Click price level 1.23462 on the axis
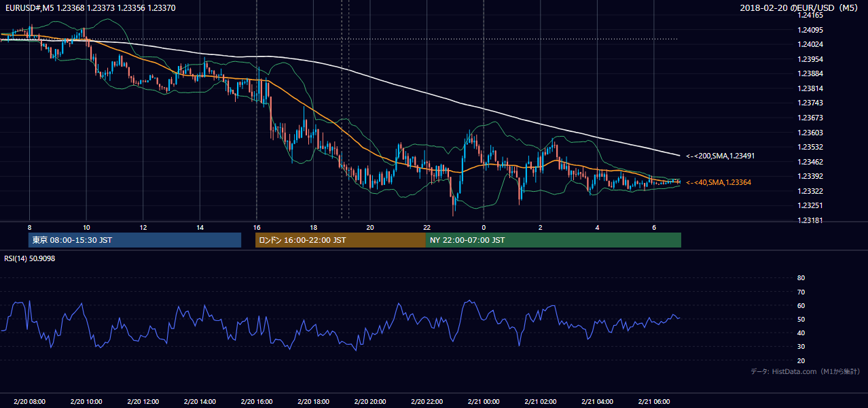This screenshot has width=868, height=408. tap(811, 162)
